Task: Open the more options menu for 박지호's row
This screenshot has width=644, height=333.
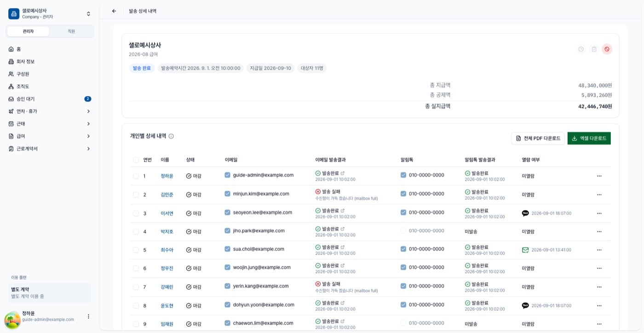Action: [x=599, y=232]
